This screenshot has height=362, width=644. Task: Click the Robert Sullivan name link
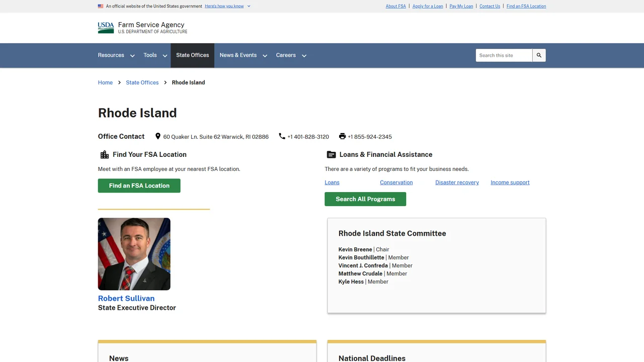pos(126,298)
